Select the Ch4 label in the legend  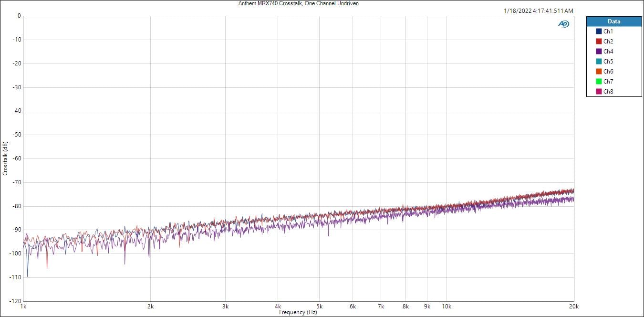(x=608, y=52)
